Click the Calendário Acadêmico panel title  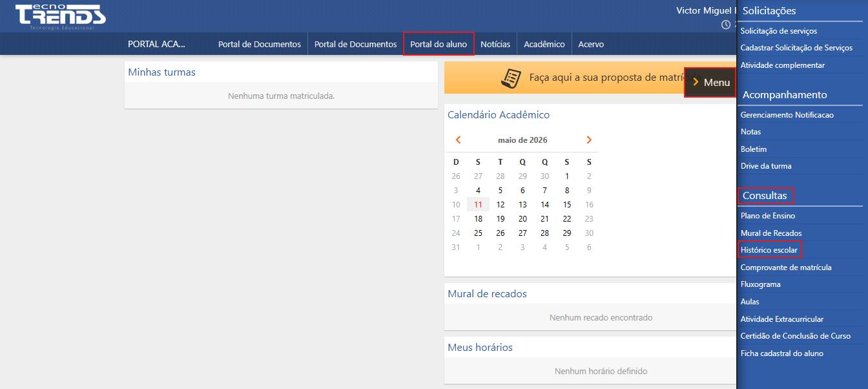(x=499, y=115)
